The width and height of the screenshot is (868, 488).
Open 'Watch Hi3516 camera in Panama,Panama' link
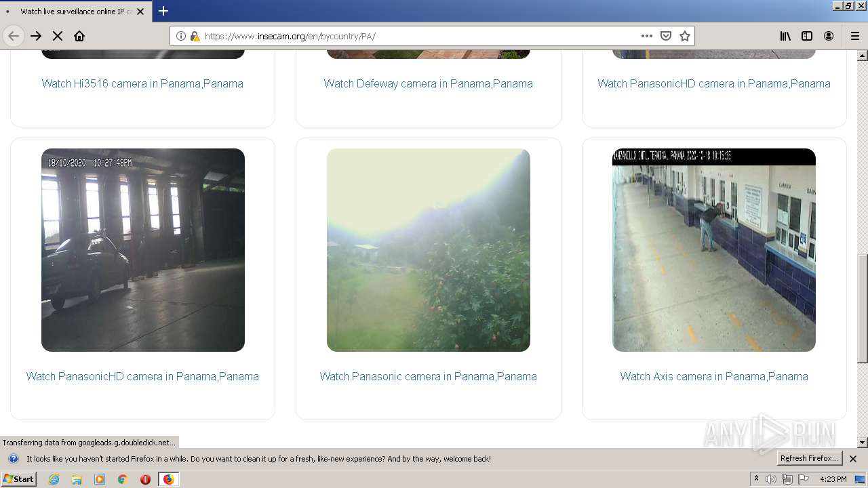coord(142,83)
